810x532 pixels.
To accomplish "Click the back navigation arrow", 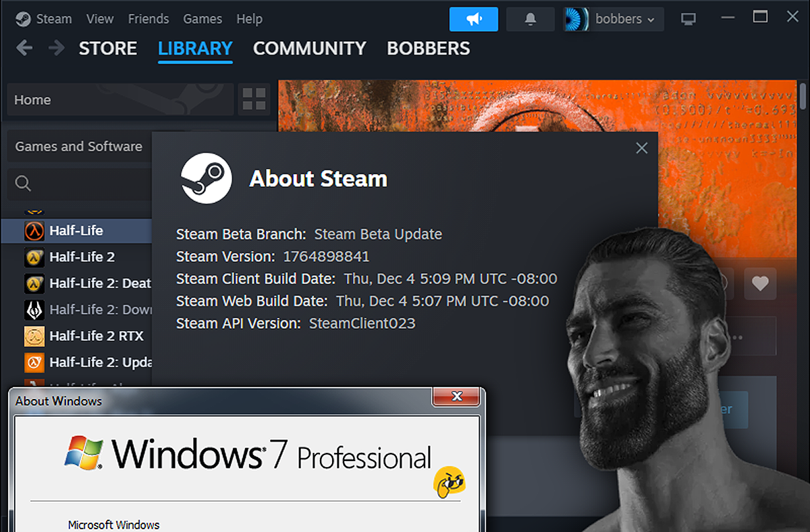I will 24,49.
